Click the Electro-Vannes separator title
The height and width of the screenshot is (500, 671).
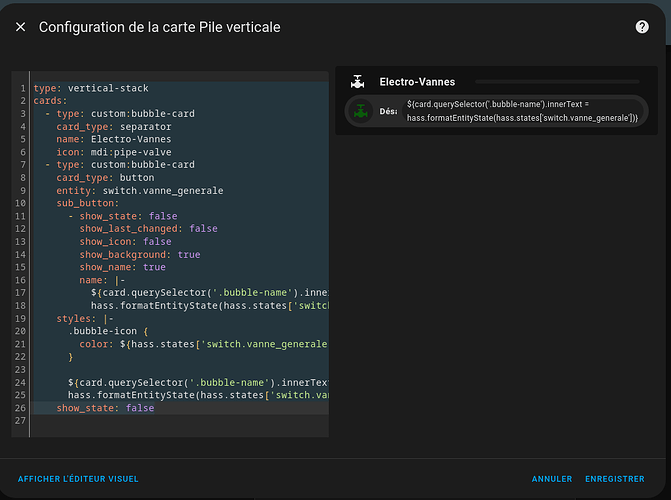pos(417,82)
